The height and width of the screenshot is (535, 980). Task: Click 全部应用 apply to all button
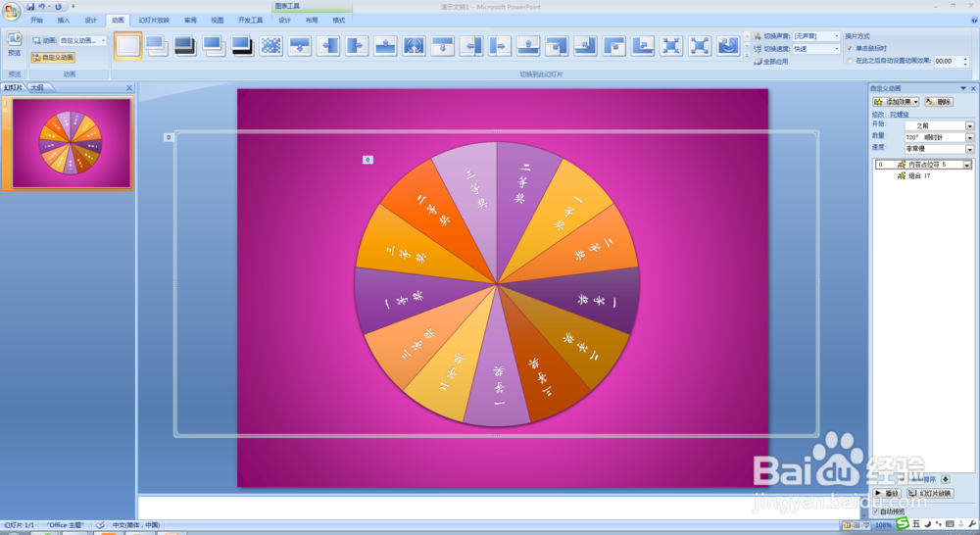[x=771, y=62]
